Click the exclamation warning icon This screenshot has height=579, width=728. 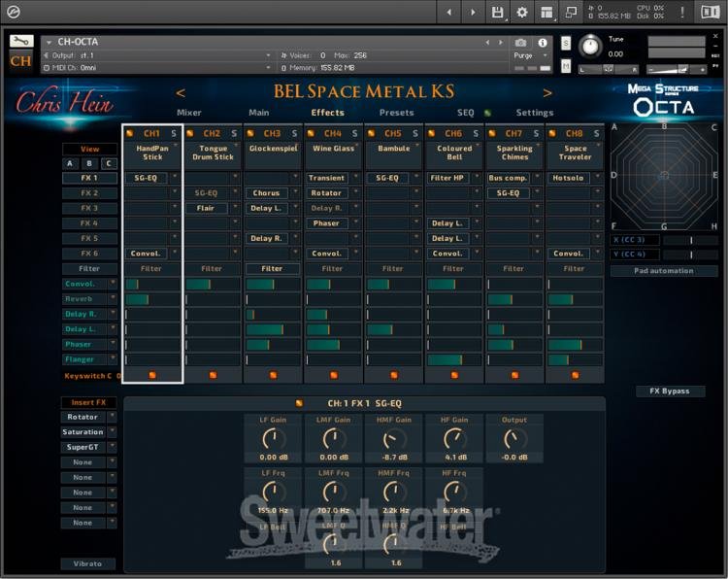click(682, 12)
